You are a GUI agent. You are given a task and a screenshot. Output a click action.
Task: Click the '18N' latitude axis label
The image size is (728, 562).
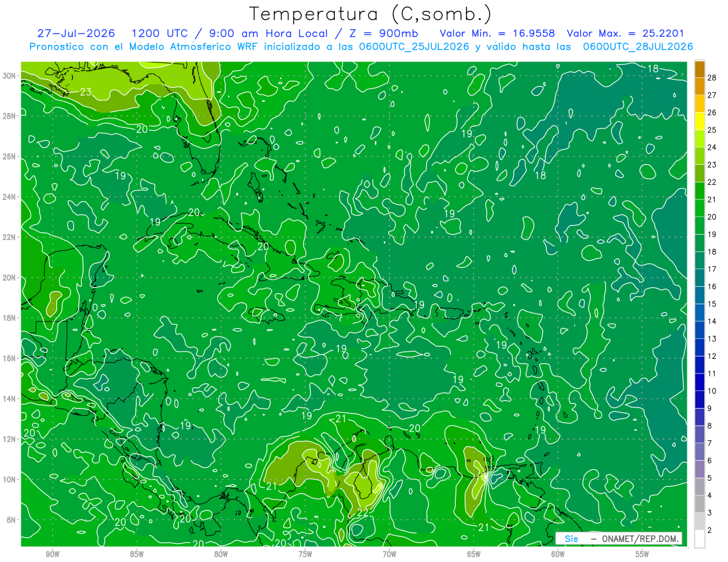[10, 318]
